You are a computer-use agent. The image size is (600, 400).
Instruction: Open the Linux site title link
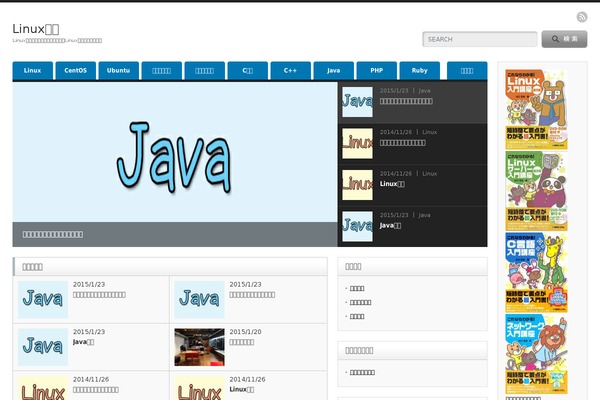[x=36, y=29]
